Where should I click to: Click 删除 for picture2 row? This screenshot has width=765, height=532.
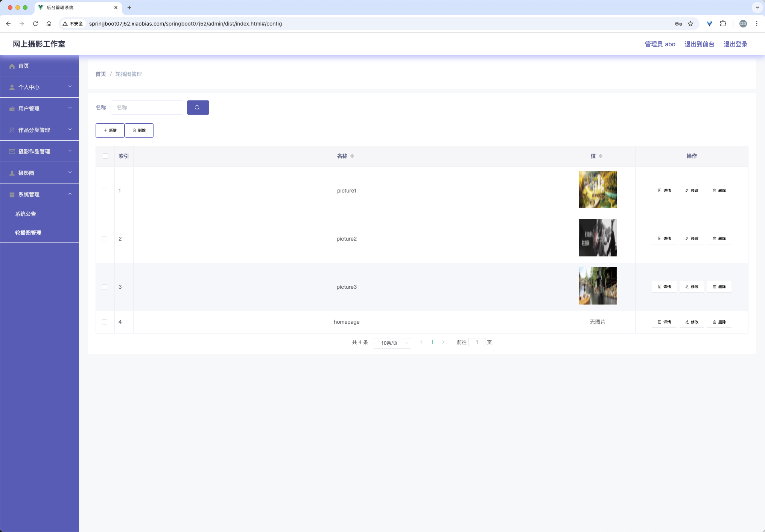[719, 239]
